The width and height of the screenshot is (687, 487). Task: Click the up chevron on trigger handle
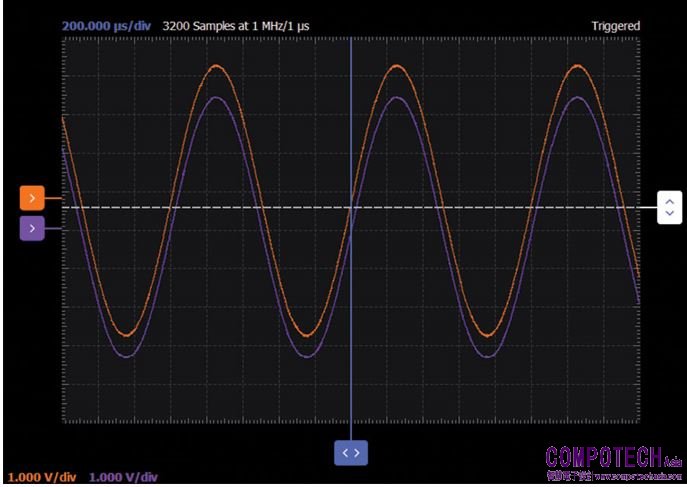669,201
